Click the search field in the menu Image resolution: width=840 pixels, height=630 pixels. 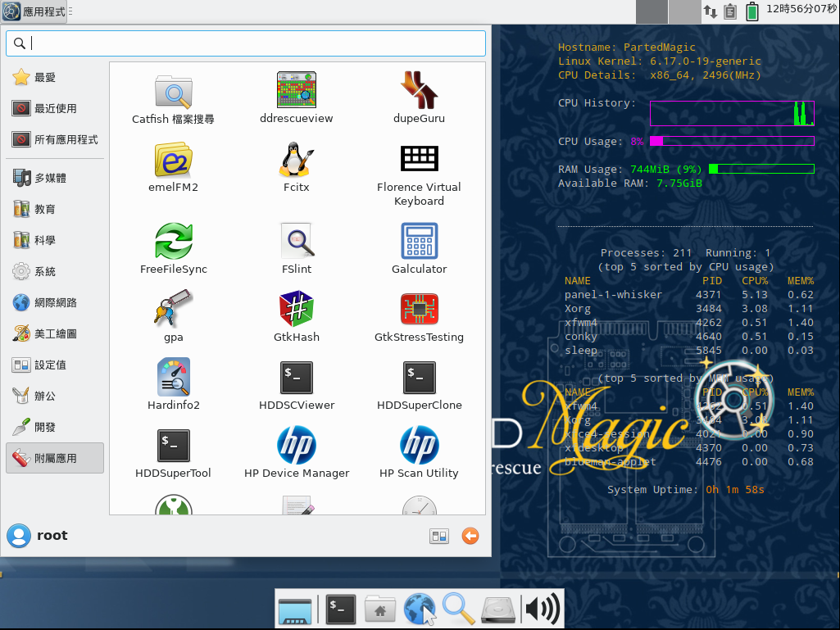point(254,43)
